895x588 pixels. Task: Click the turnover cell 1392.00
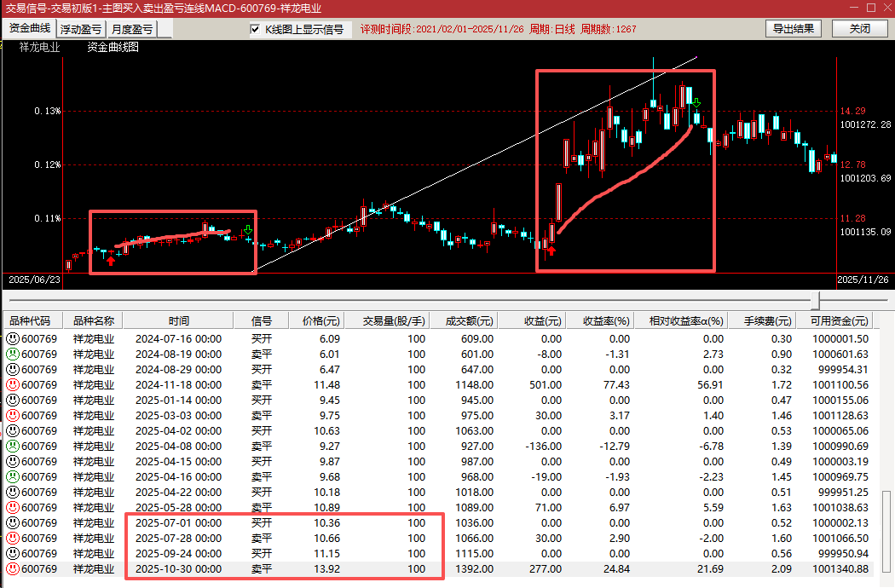point(474,569)
